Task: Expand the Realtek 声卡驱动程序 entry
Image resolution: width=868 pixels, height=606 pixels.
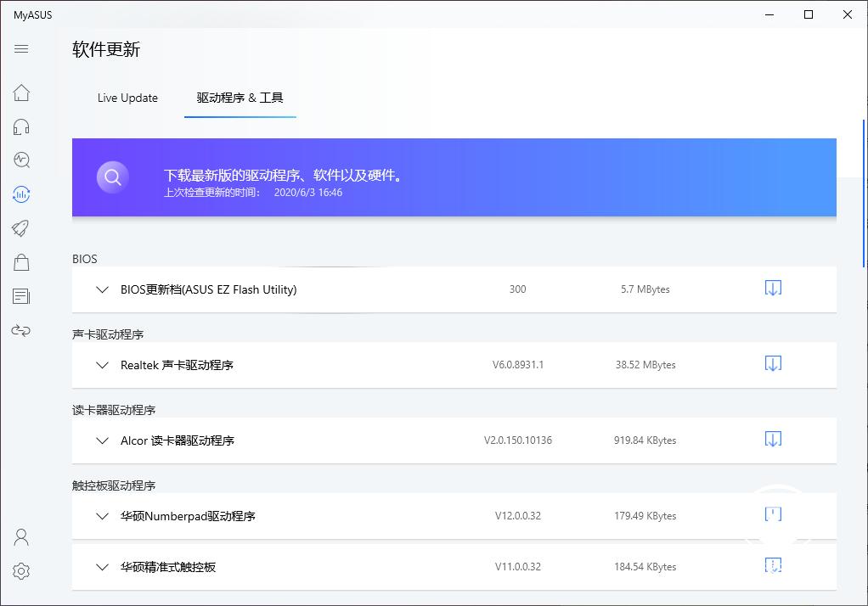Action: coord(102,365)
